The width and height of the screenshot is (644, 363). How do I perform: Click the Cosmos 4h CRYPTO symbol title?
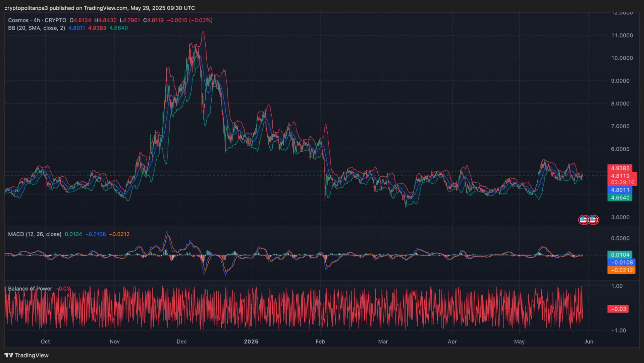tap(37, 20)
